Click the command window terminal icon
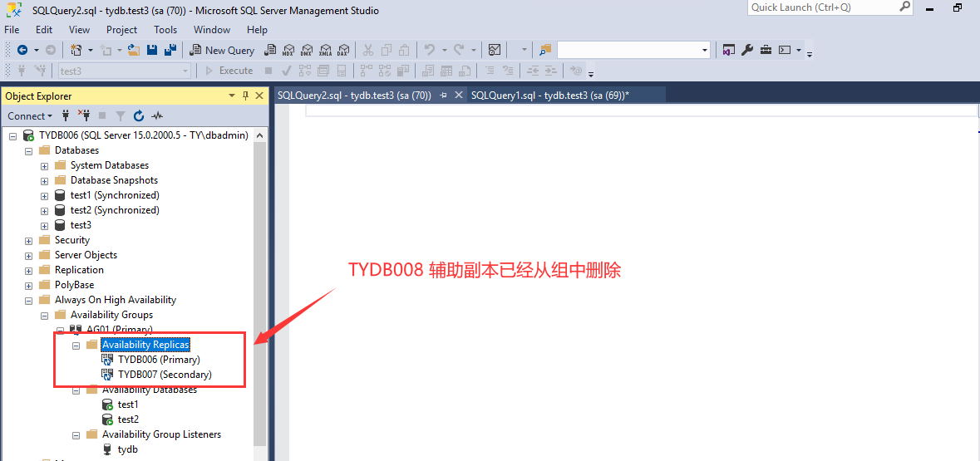The width and height of the screenshot is (980, 461). [785, 50]
